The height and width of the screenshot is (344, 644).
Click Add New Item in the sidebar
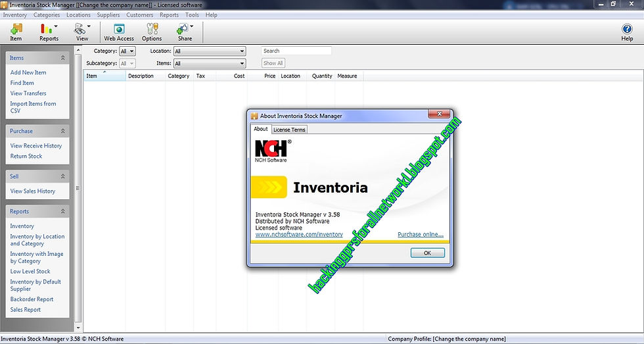click(x=28, y=72)
